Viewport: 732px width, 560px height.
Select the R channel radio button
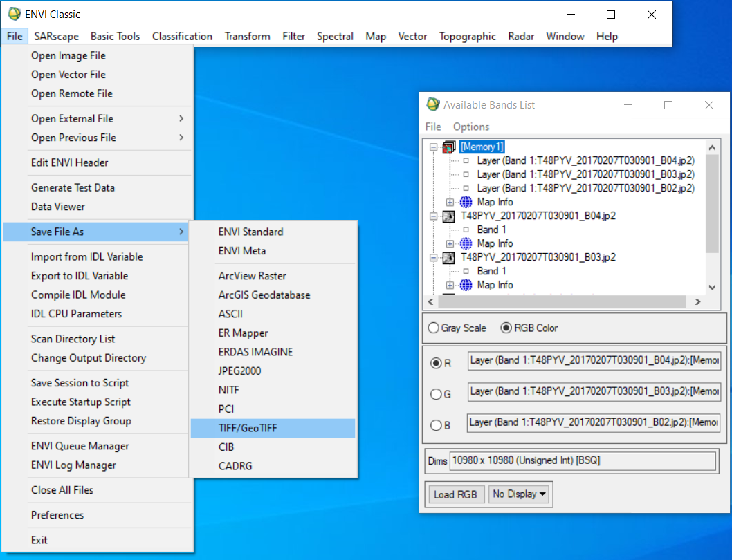436,363
